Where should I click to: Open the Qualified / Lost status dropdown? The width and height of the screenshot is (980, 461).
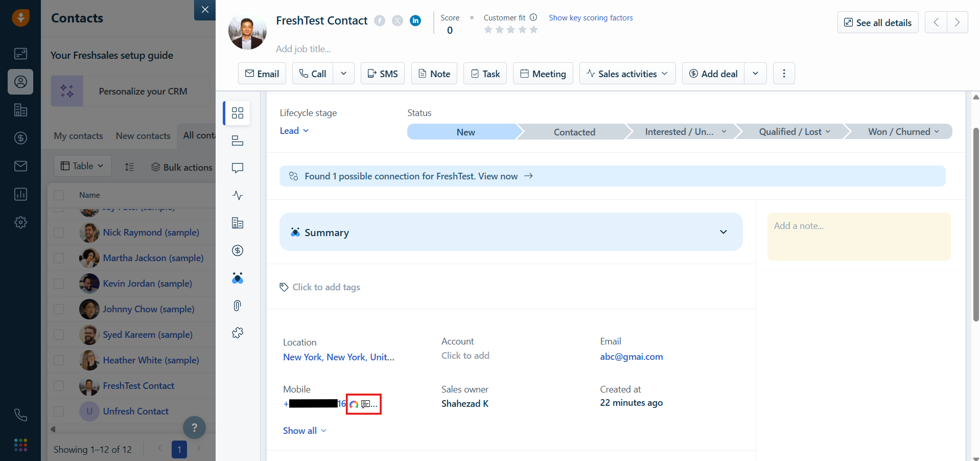click(828, 132)
